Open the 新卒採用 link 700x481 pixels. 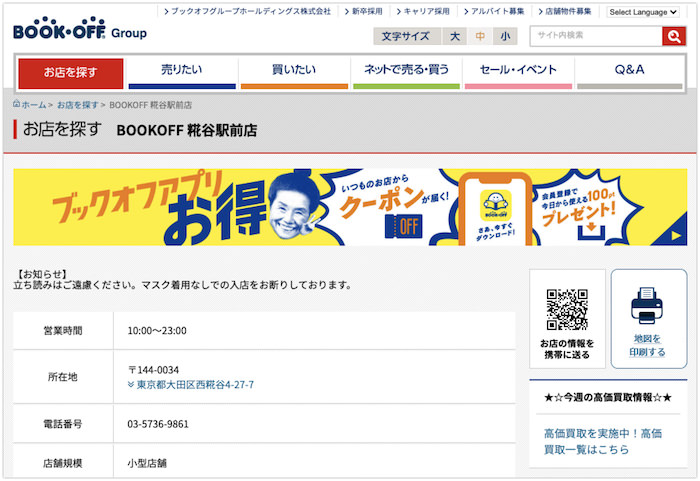coord(363,12)
